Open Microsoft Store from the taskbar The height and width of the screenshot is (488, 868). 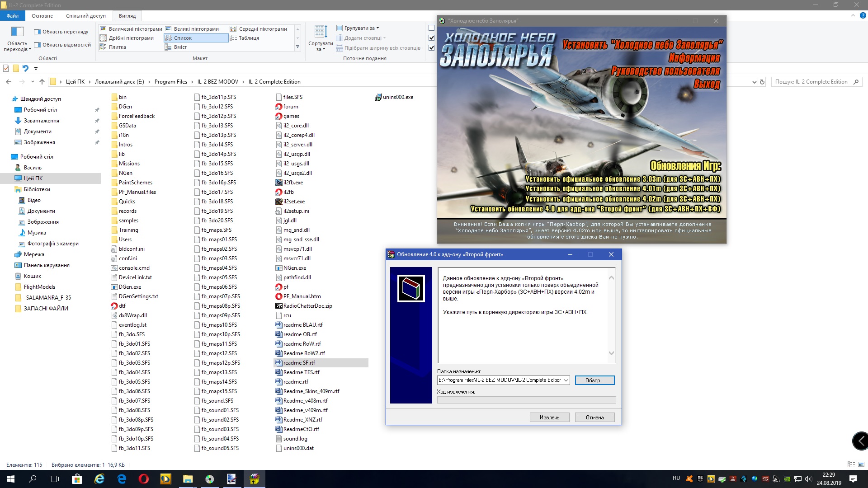click(77, 479)
